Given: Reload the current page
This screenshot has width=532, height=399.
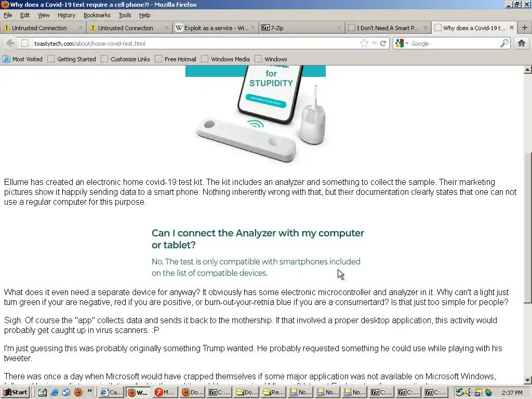Looking at the screenshot, I should pos(383,44).
